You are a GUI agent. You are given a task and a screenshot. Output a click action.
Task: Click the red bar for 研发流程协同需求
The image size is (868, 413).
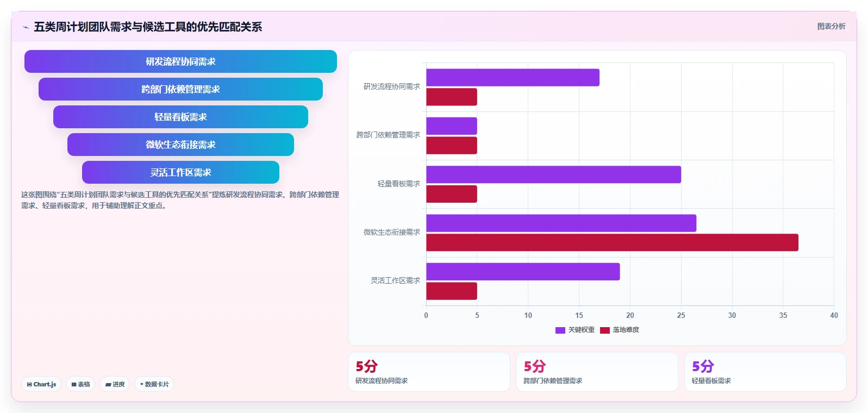point(452,97)
